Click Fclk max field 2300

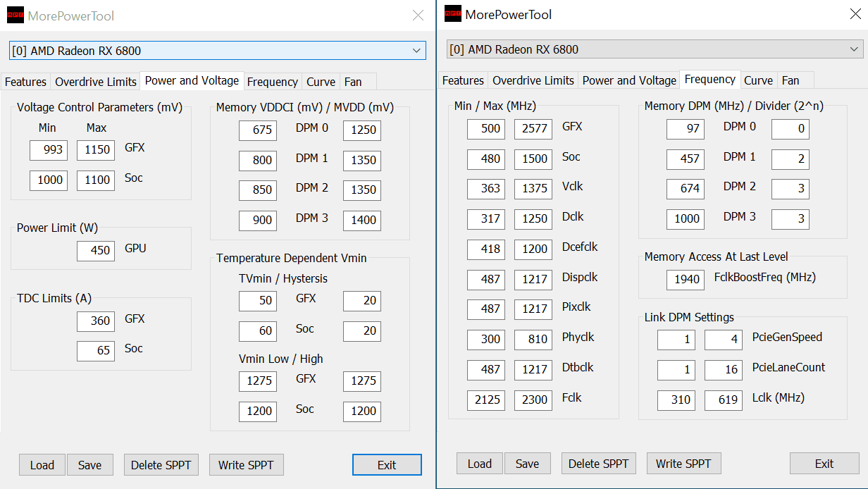pos(533,400)
